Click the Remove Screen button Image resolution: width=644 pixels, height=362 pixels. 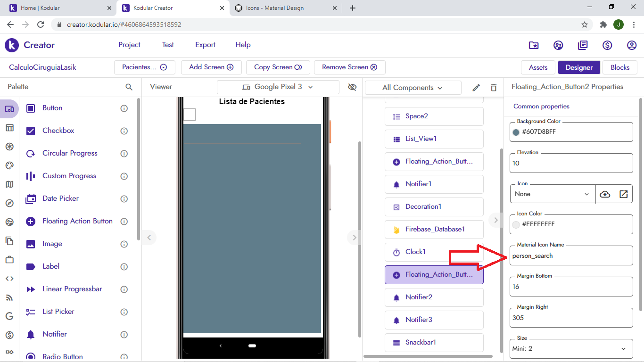pyautogui.click(x=349, y=67)
